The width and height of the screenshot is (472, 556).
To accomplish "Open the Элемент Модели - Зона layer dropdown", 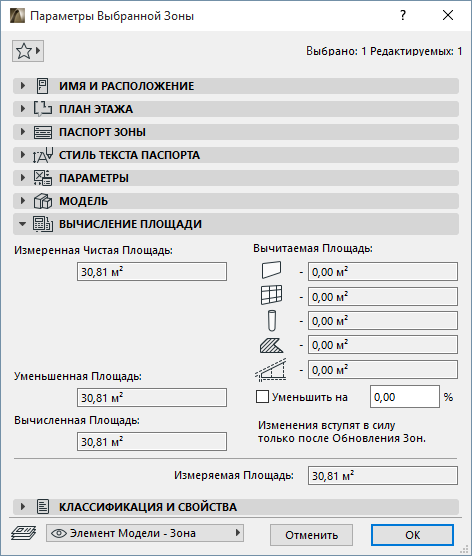I will [x=145, y=533].
